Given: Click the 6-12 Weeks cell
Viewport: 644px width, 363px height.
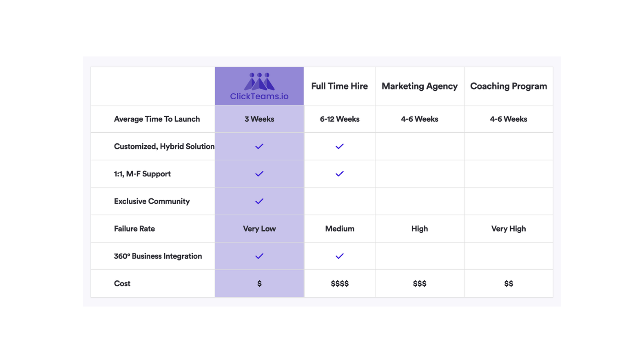Looking at the screenshot, I should (x=339, y=119).
